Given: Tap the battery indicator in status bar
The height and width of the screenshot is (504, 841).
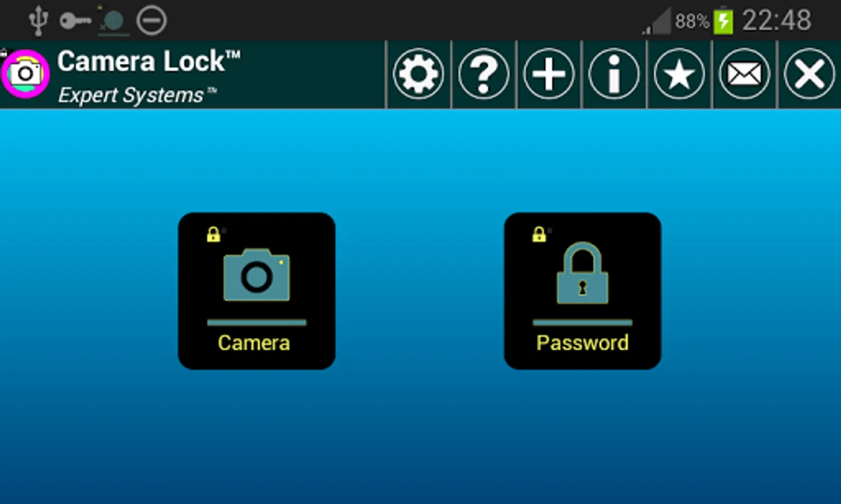Looking at the screenshot, I should tap(723, 21).
